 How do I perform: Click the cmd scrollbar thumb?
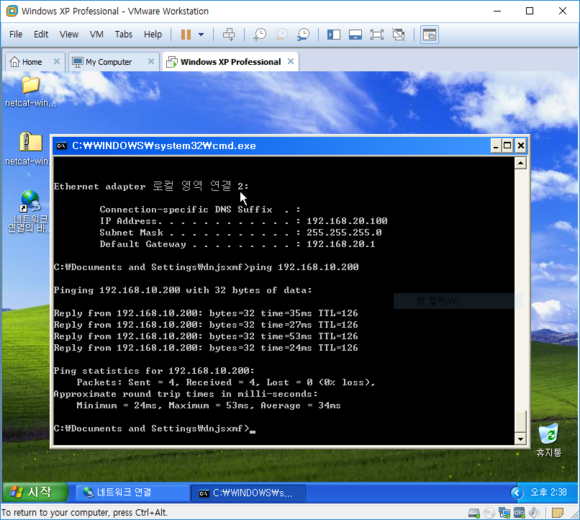520,421
